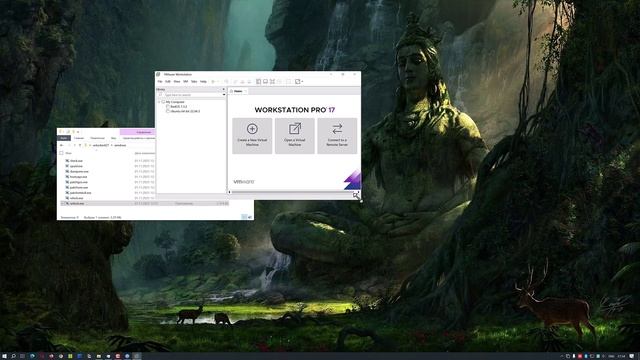Click the Explorer Up folder arrow
The width and height of the screenshot is (640, 360).
pos(80,145)
